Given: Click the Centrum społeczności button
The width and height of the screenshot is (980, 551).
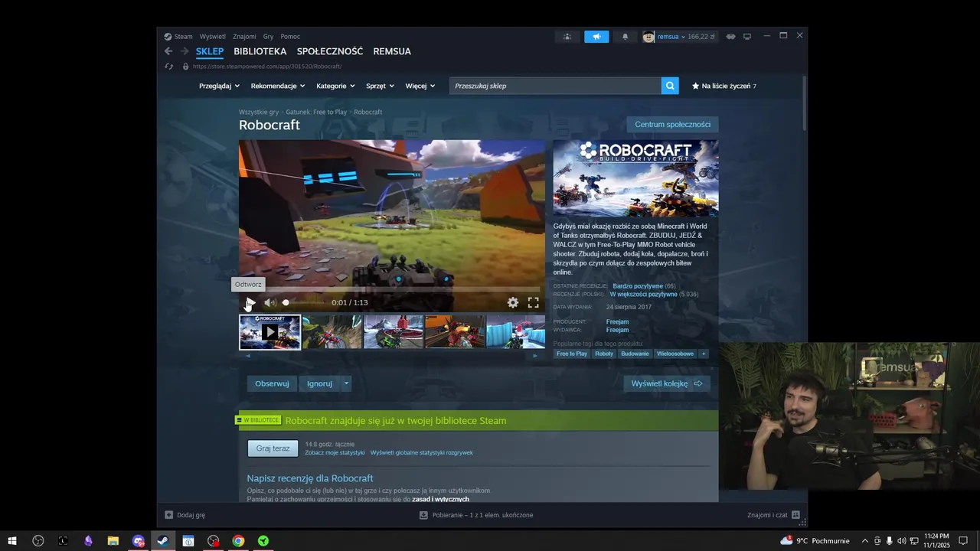Looking at the screenshot, I should coord(672,125).
